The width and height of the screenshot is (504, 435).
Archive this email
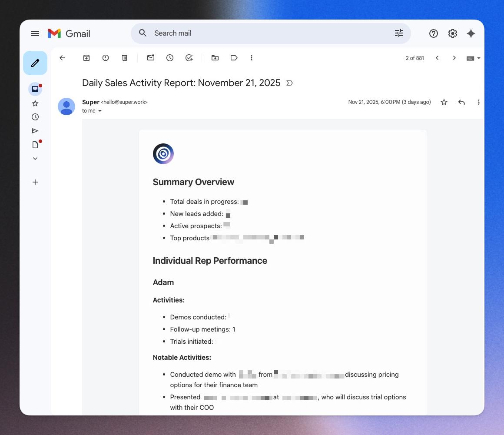(x=86, y=58)
